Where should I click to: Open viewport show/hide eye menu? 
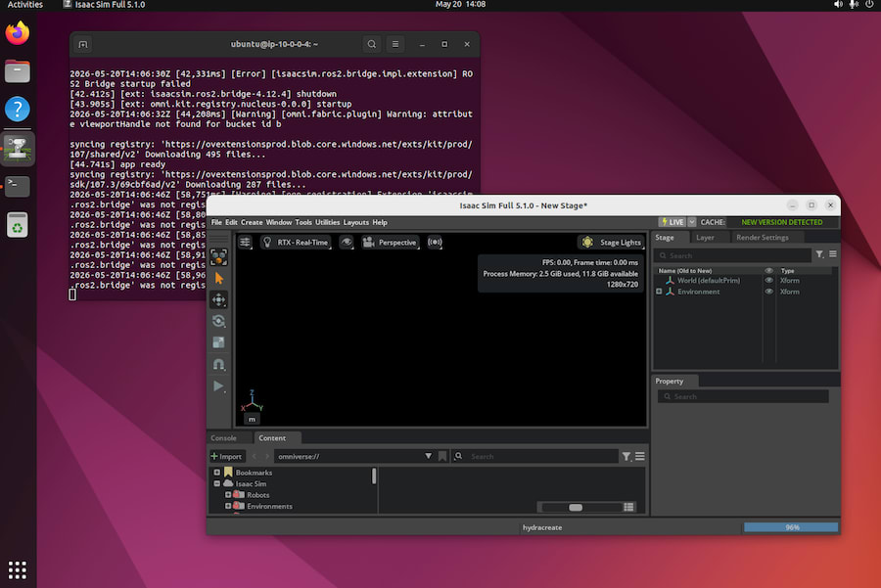[x=347, y=242]
